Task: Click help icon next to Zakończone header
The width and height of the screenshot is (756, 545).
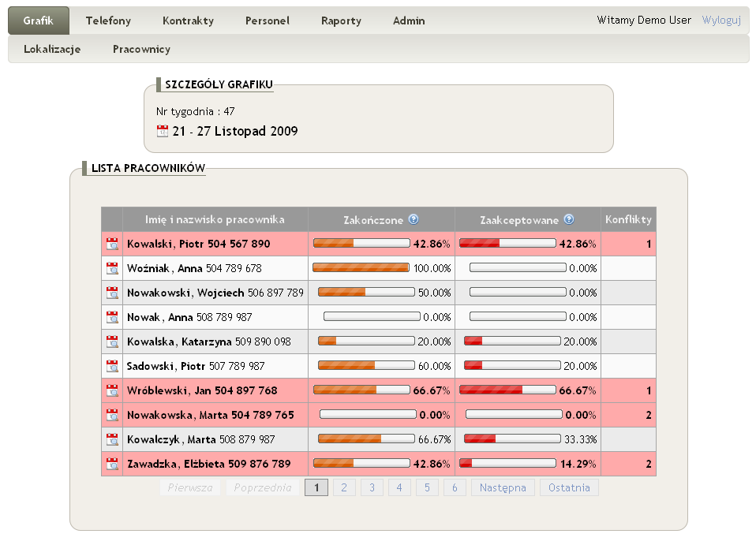Action: coord(414,220)
